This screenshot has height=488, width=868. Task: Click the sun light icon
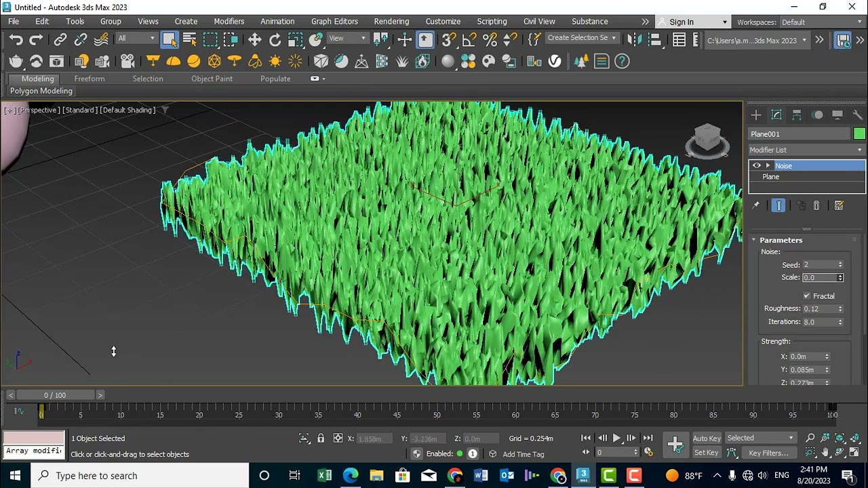(x=275, y=62)
